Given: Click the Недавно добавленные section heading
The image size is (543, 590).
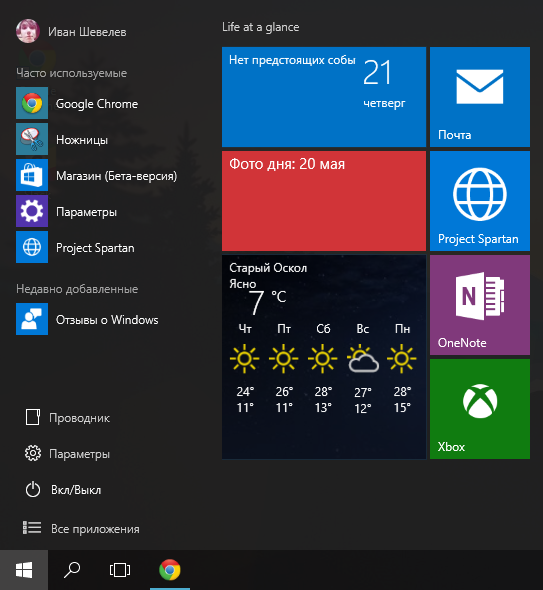Looking at the screenshot, I should (77, 289).
